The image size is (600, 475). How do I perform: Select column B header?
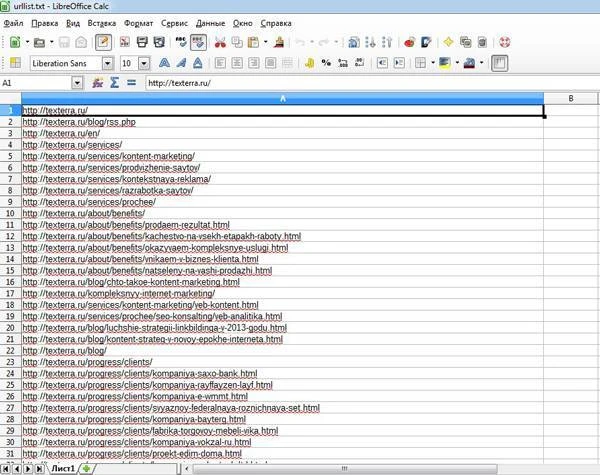[x=571, y=98]
